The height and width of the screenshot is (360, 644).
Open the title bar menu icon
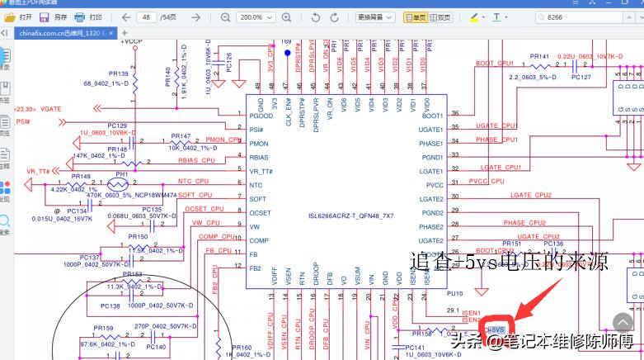576,2
